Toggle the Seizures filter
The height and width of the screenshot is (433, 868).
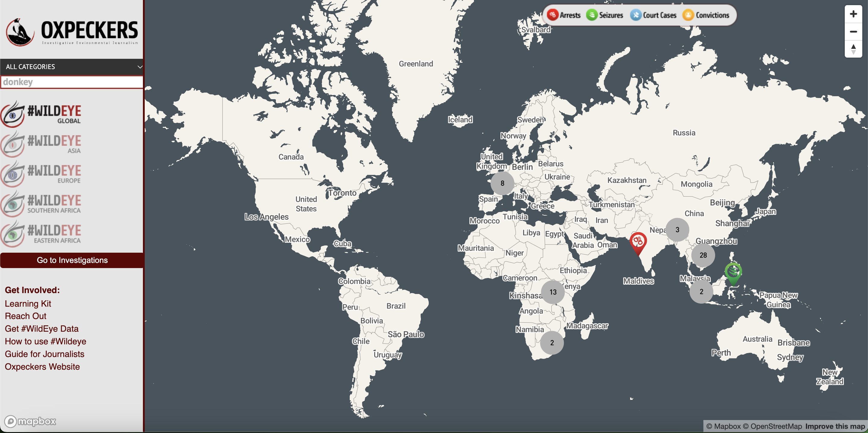pyautogui.click(x=605, y=15)
